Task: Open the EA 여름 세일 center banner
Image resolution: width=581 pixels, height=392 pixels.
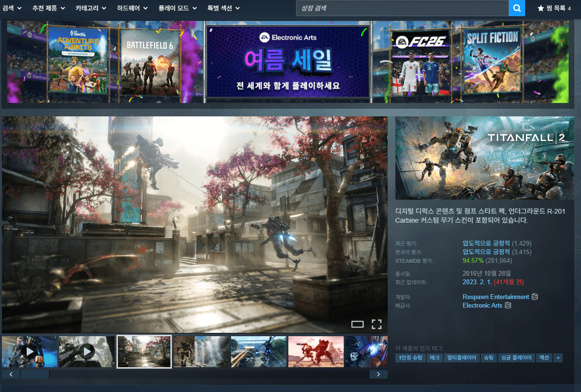Action: [x=287, y=62]
